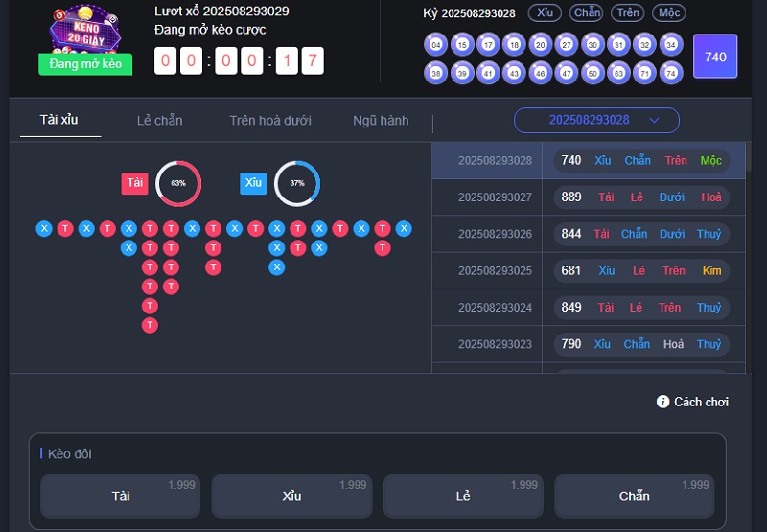
Task: Place a bet on Lẻ
Action: pos(463,496)
